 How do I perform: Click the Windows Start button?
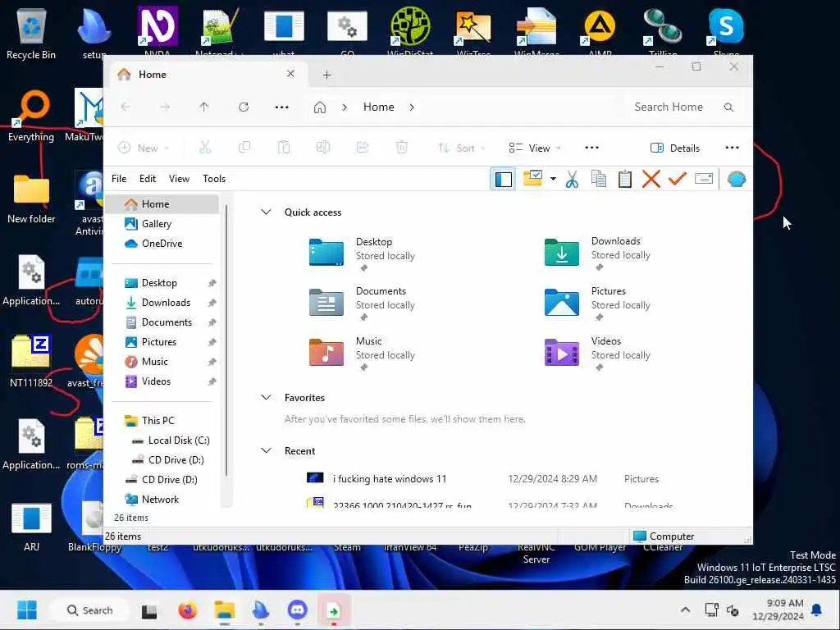click(x=27, y=610)
